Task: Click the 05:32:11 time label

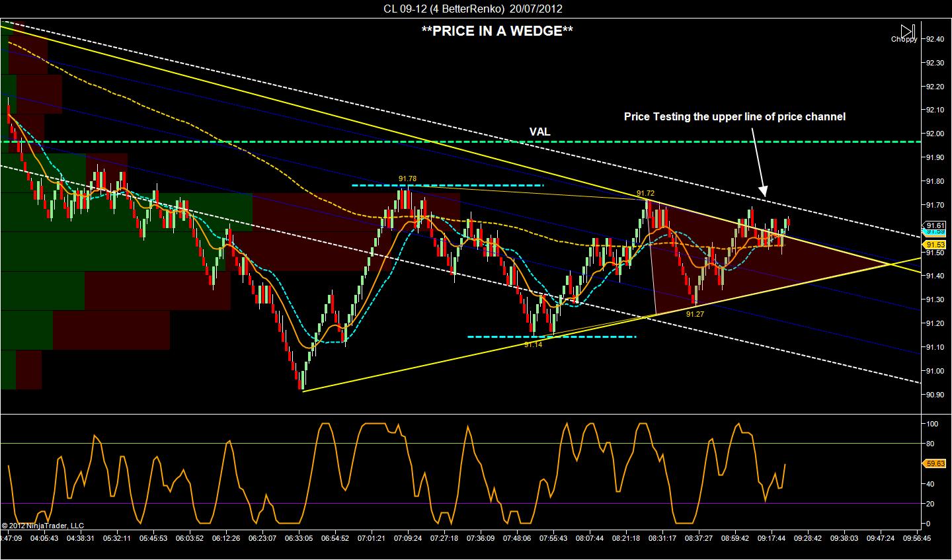Action: click(117, 538)
